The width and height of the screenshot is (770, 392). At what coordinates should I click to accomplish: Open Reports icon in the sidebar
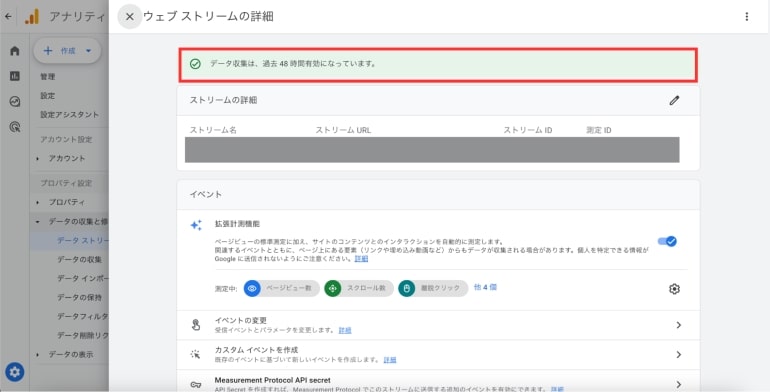pos(15,76)
